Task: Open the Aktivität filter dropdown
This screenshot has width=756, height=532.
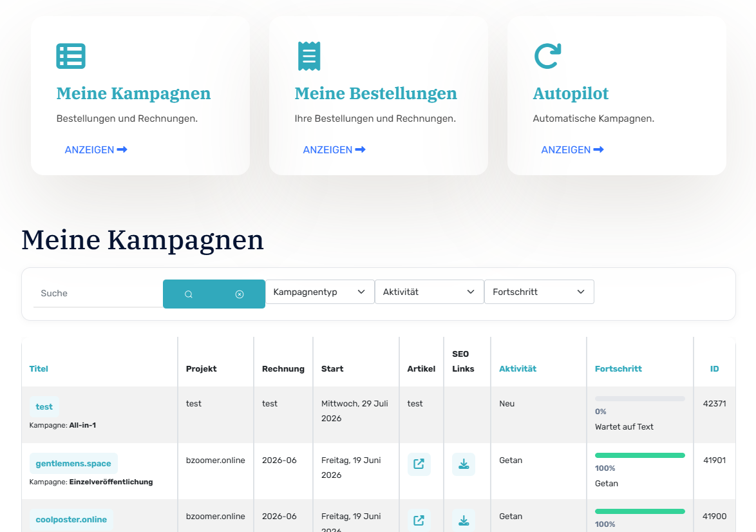Action: pos(429,292)
